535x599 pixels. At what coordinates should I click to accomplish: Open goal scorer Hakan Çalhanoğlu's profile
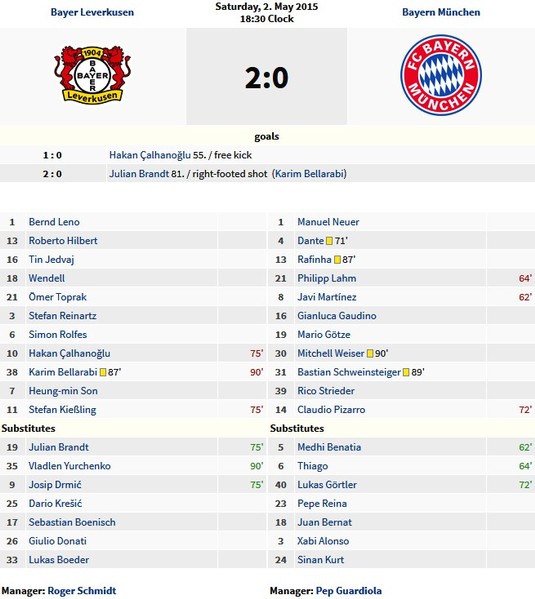pyautogui.click(x=150, y=155)
